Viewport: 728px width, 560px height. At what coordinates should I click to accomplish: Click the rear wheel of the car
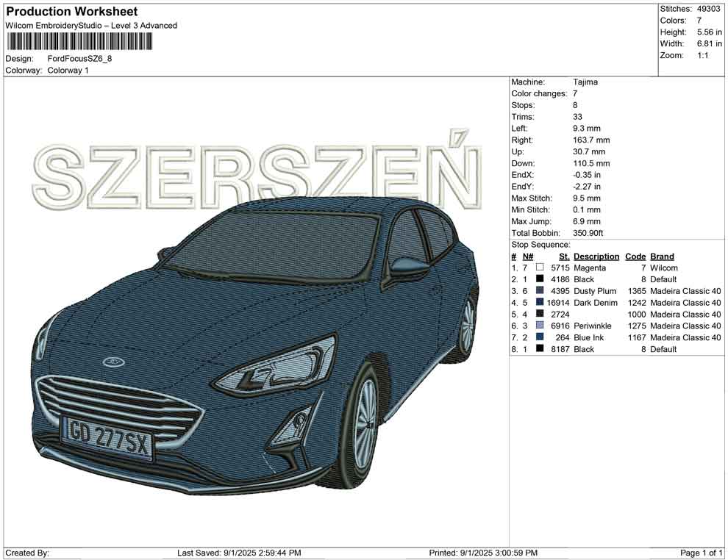465,329
